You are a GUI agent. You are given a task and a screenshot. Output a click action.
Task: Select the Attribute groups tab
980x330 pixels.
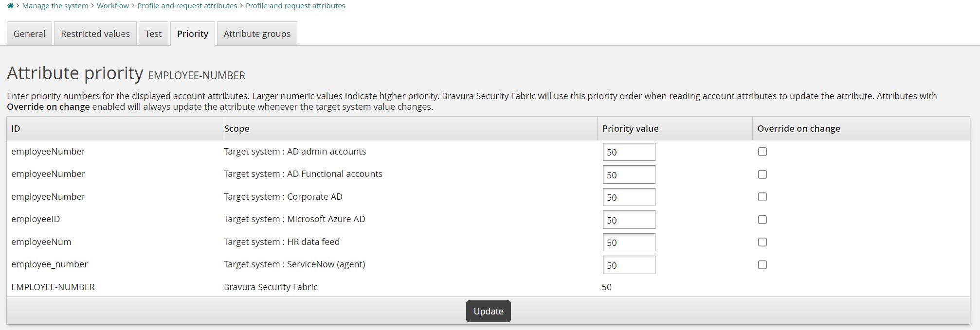pos(257,34)
